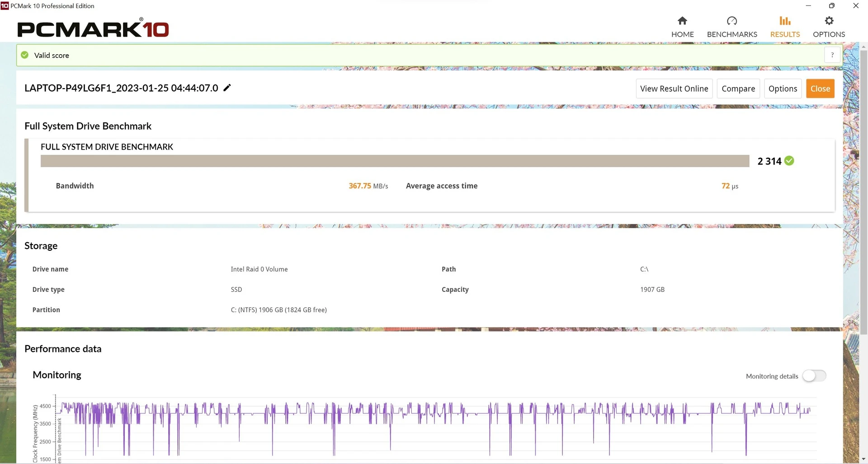This screenshot has height=464, width=868.
Task: Click the drive name Intel Raid 0 Volume
Action: click(x=259, y=269)
